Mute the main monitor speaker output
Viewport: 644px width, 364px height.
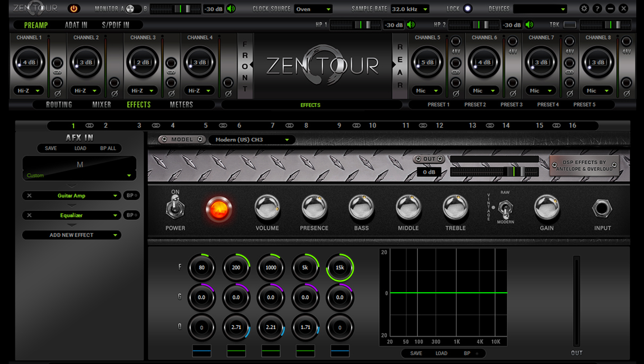(x=230, y=9)
